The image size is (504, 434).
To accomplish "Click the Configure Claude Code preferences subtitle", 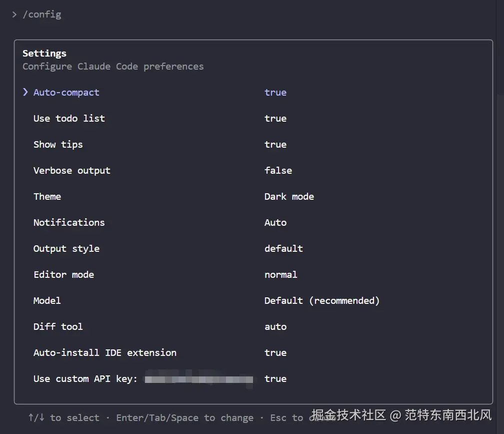I will tap(112, 66).
